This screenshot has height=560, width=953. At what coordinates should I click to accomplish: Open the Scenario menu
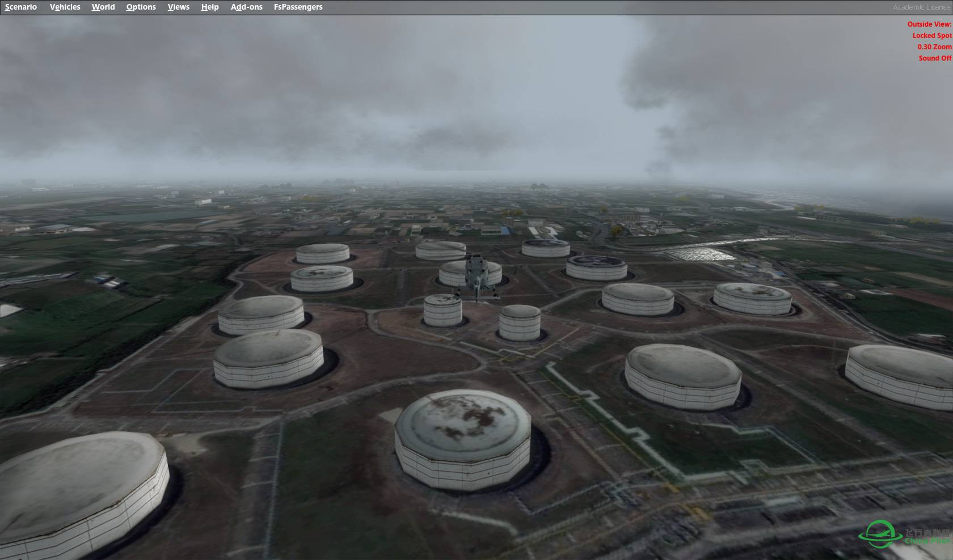pos(21,7)
